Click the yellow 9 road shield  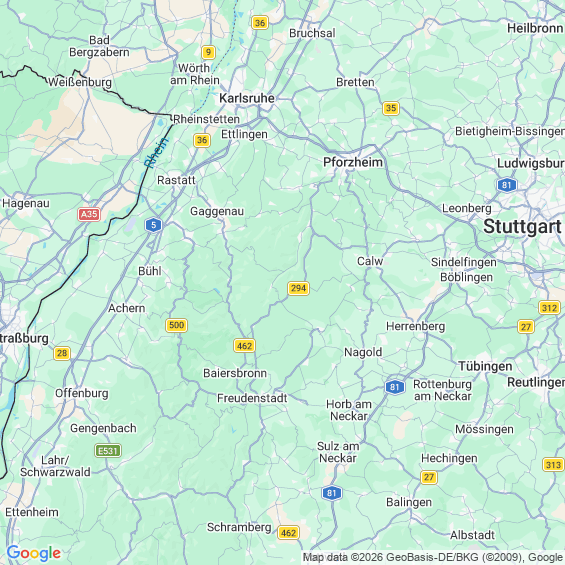tap(208, 52)
